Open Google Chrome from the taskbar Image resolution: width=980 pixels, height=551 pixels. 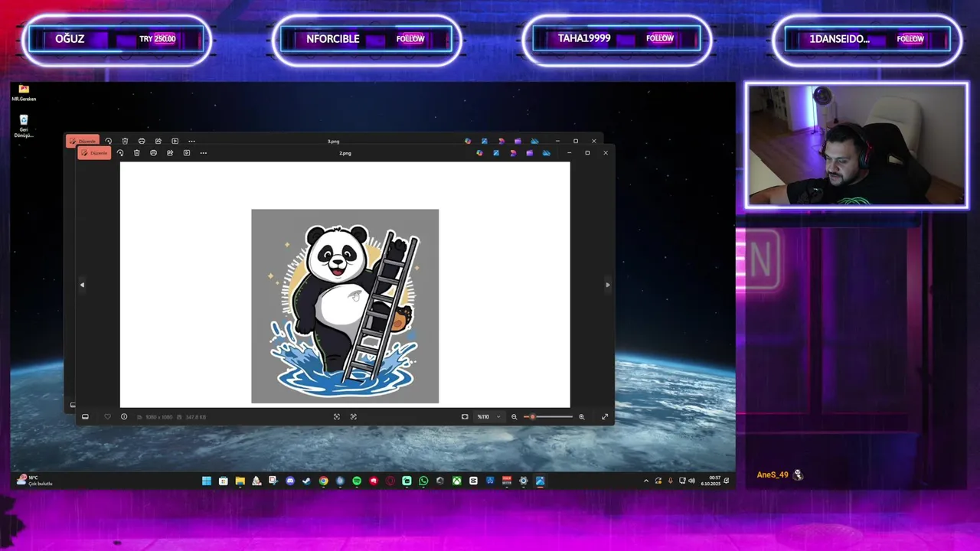point(324,481)
